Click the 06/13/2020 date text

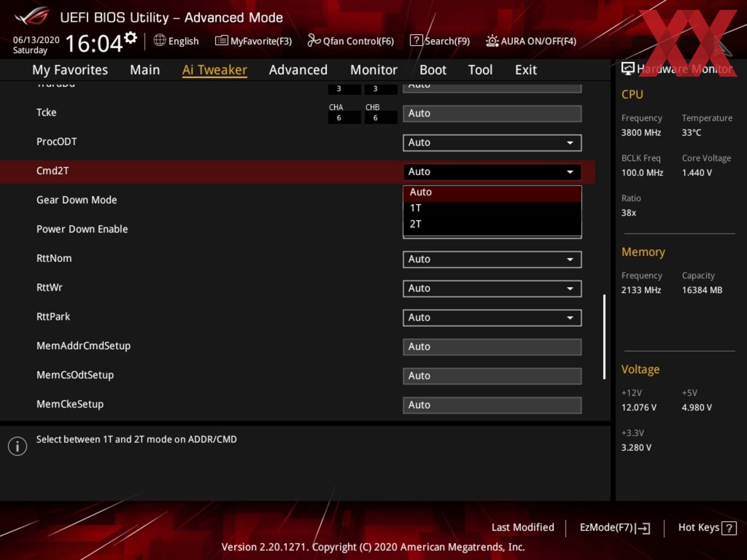(x=36, y=40)
